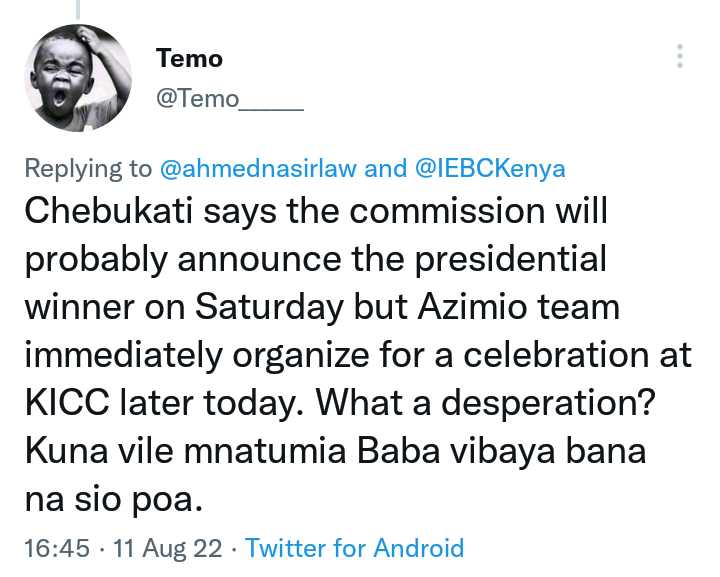Viewport: 720px width, 577px height.
Task: Click the word 'Azimio' in tweet
Action: [472, 307]
